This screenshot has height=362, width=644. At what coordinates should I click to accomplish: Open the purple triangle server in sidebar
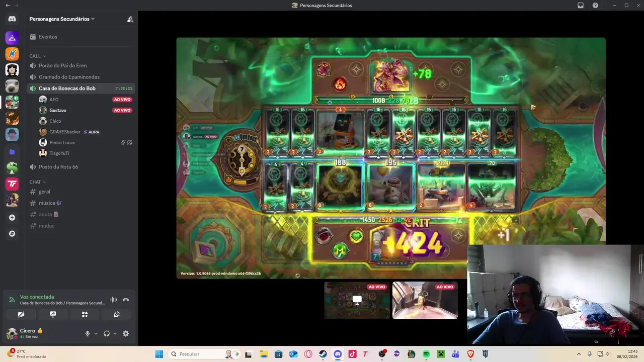pyautogui.click(x=12, y=38)
